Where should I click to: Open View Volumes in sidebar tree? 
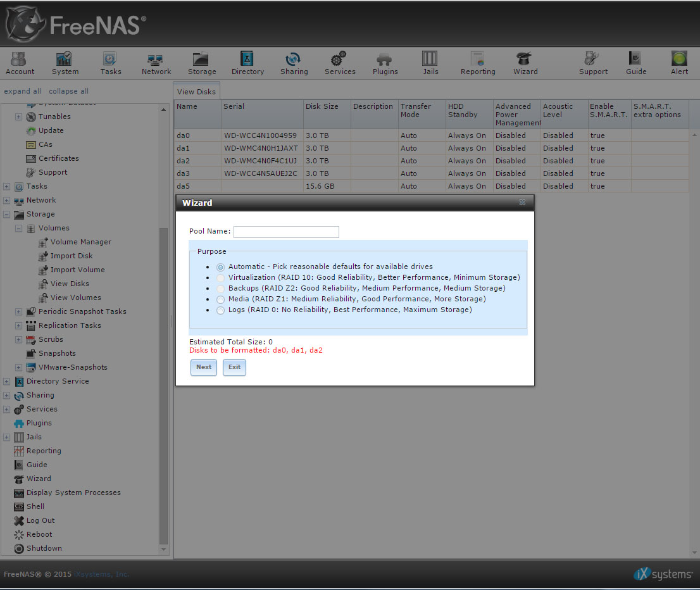pos(75,298)
